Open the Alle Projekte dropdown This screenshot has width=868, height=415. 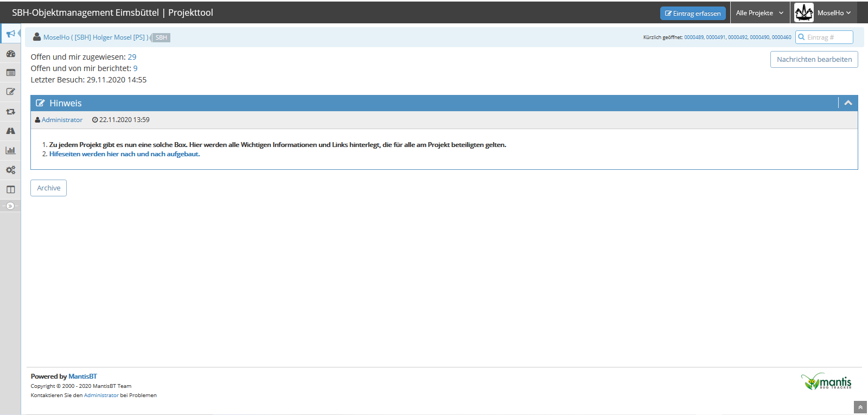[x=759, y=13]
